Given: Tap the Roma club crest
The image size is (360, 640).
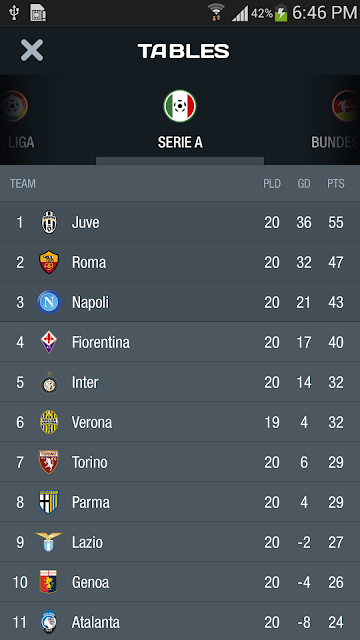Looking at the screenshot, I should click(49, 262).
